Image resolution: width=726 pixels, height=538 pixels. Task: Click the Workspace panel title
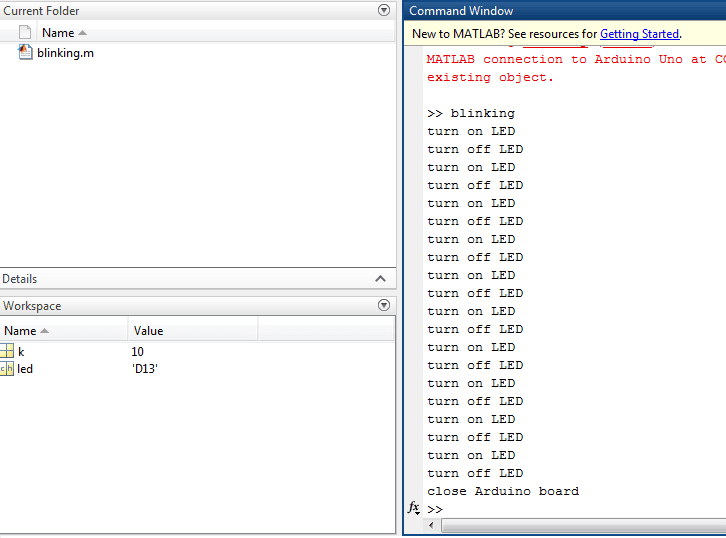32,306
